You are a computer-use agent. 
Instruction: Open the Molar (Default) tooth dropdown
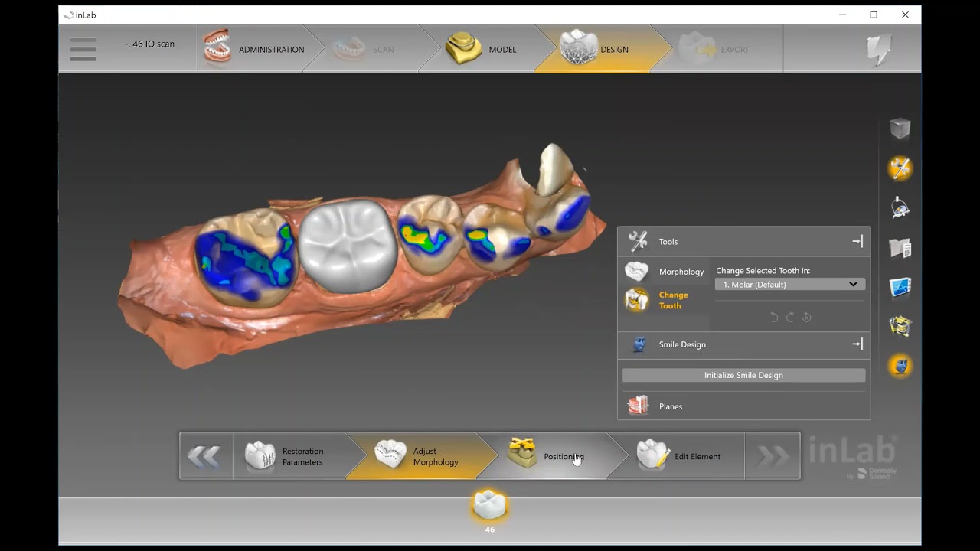tap(790, 284)
